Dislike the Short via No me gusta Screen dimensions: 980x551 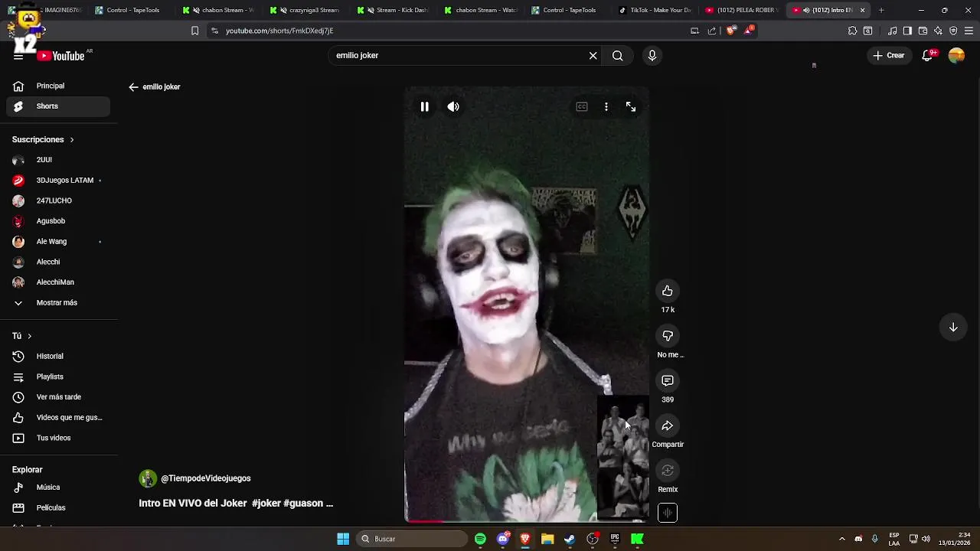click(x=668, y=336)
